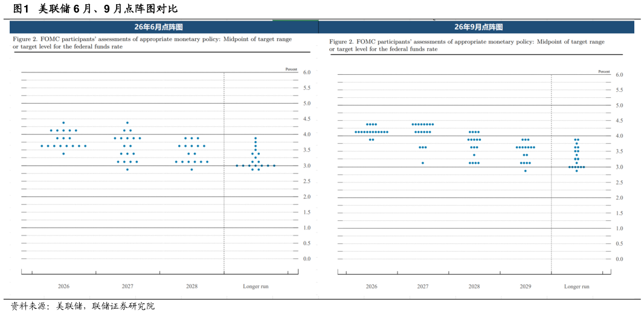Click the 2028 year label in September chart
The height and width of the screenshot is (314, 644).
tap(474, 286)
